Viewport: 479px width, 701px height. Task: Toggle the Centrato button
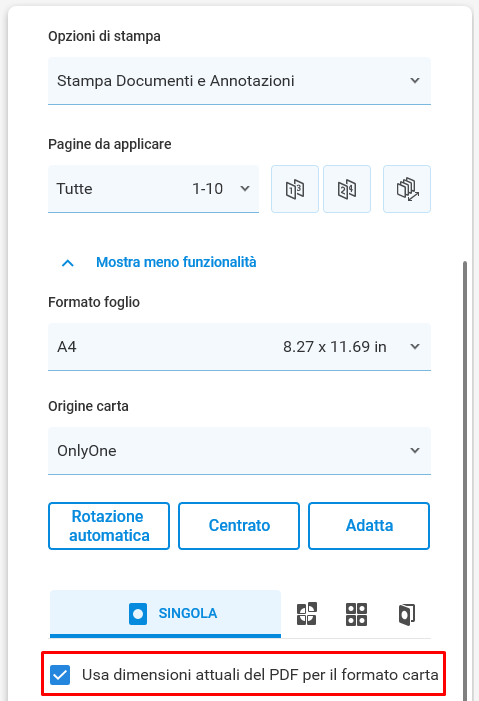click(x=239, y=526)
